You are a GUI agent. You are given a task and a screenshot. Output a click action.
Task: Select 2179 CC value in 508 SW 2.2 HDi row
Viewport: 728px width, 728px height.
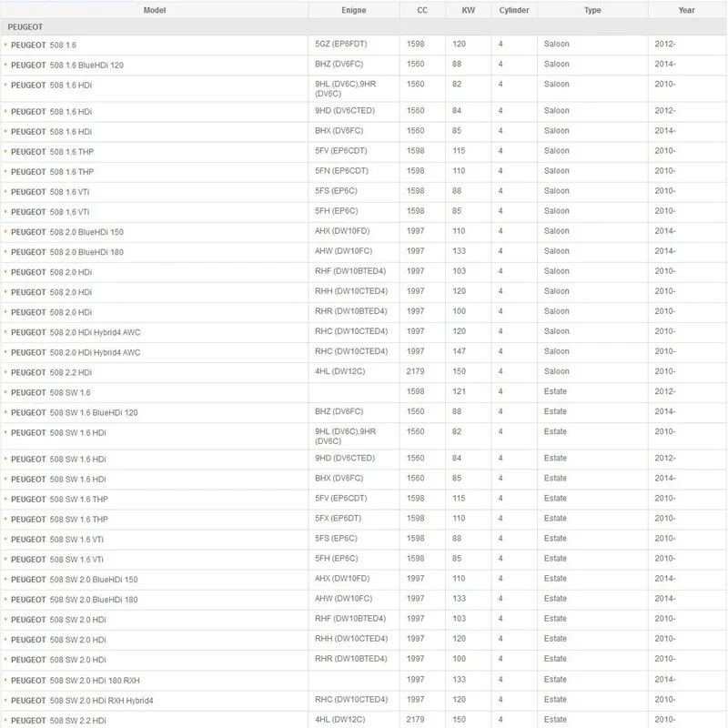pyautogui.click(x=415, y=720)
